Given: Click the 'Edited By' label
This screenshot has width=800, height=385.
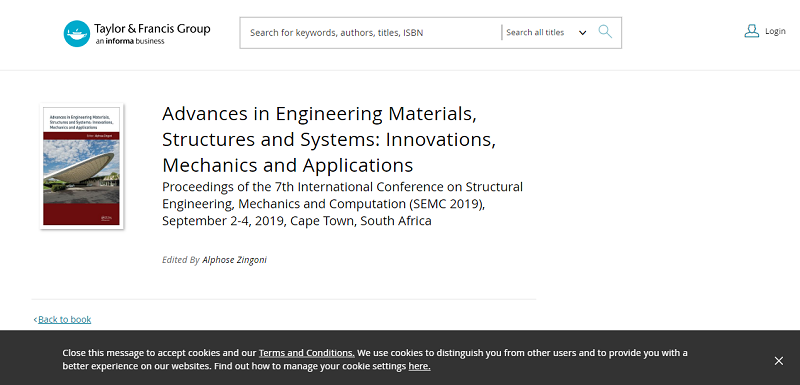Looking at the screenshot, I should pos(181,260).
